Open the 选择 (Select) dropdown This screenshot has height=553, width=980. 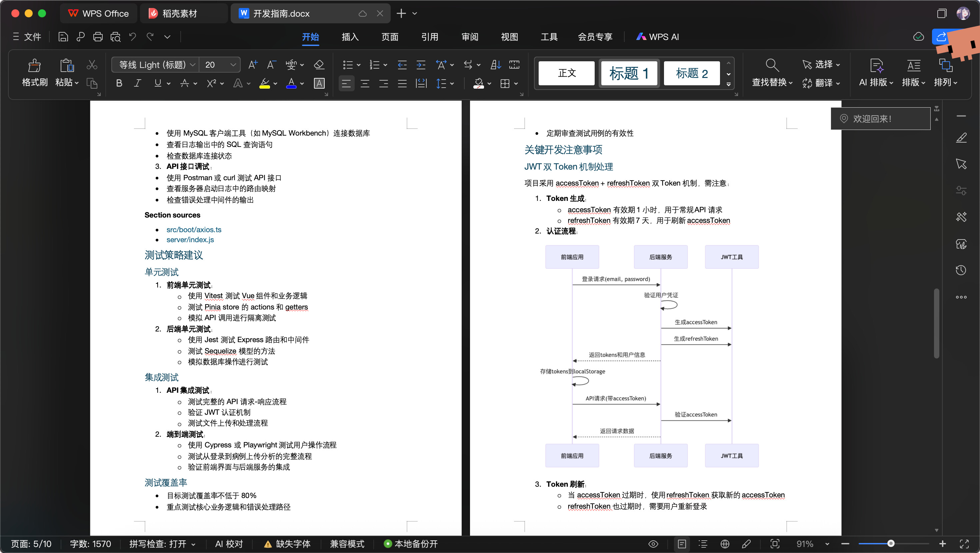coord(821,64)
